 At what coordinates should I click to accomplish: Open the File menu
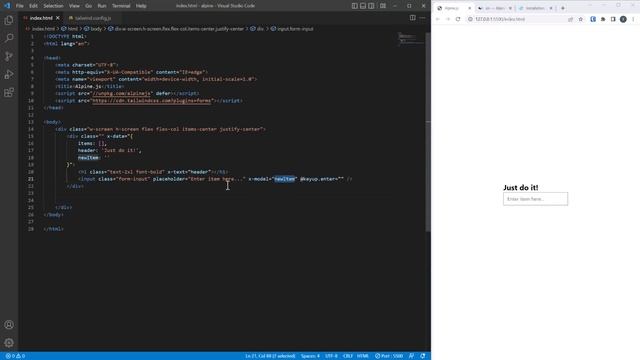point(20,6)
